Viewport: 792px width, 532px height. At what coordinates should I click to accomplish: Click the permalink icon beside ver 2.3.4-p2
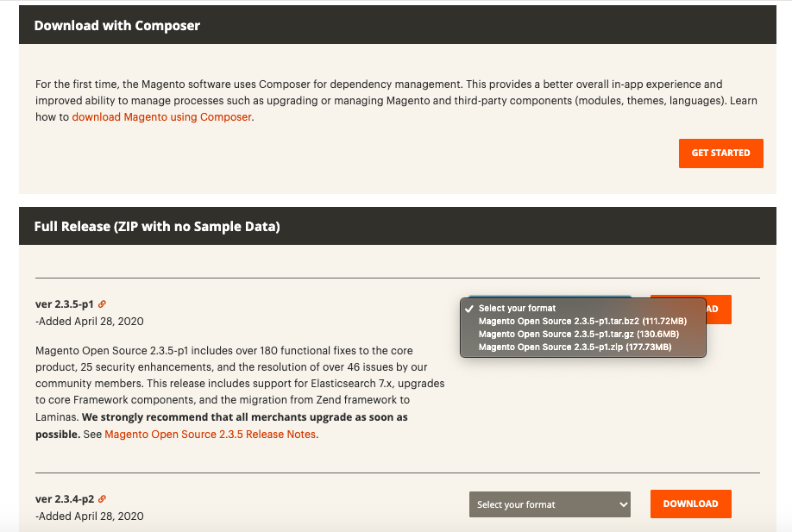point(104,498)
